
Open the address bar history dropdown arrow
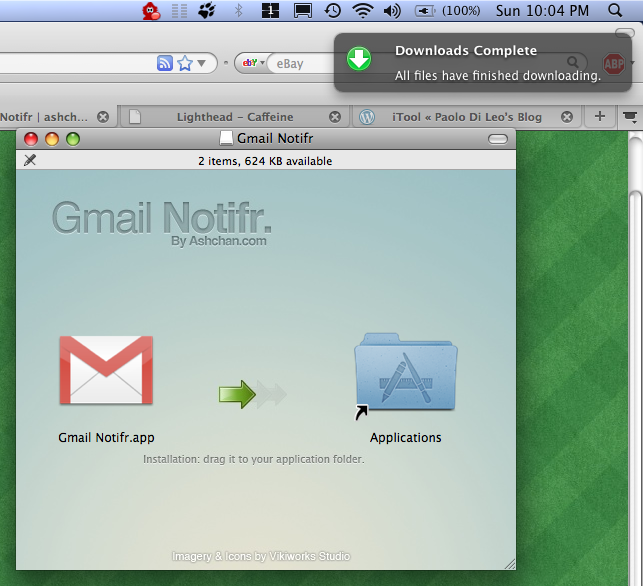pos(201,63)
